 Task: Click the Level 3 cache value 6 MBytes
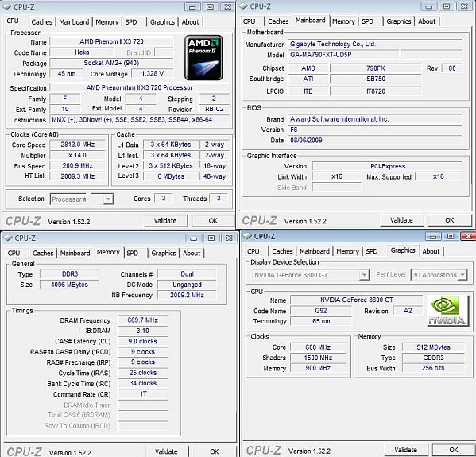171,176
